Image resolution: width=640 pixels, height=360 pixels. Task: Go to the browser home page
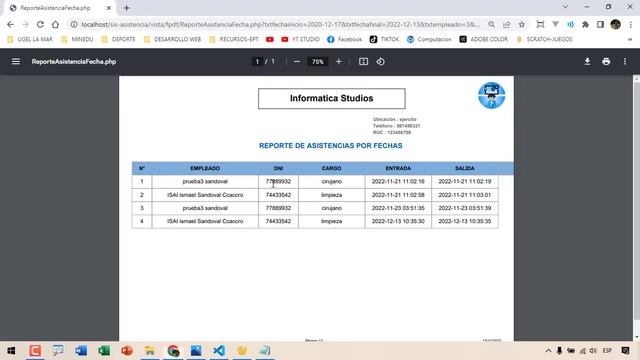coord(56,24)
